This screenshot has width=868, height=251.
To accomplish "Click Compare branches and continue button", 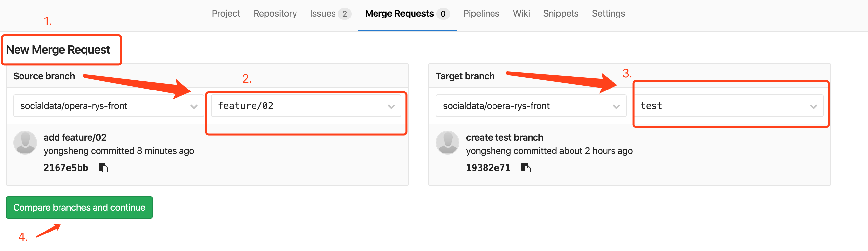I will [79, 207].
